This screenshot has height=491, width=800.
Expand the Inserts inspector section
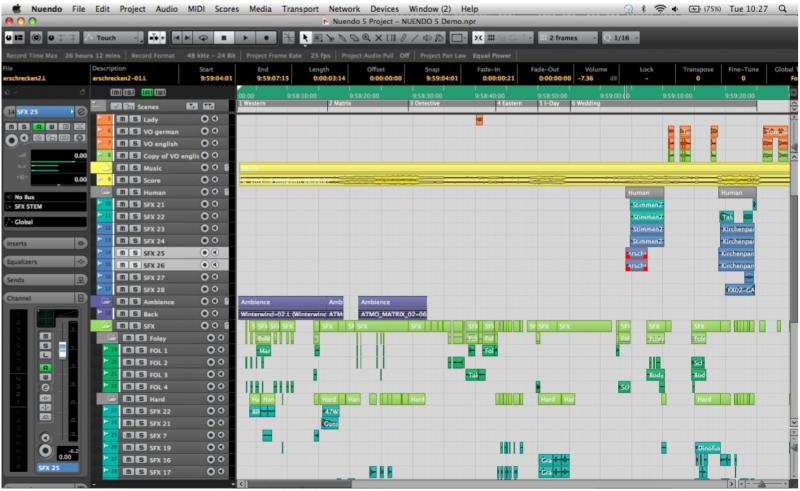pos(45,243)
